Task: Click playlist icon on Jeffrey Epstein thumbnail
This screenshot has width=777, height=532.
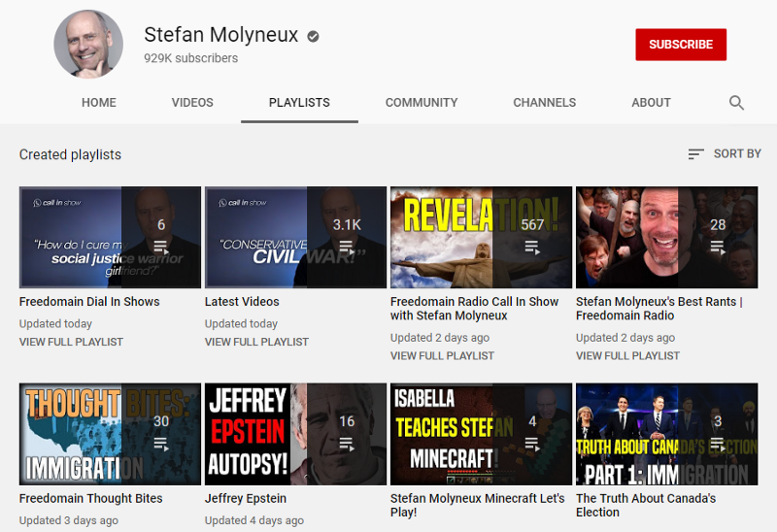Action: click(347, 444)
